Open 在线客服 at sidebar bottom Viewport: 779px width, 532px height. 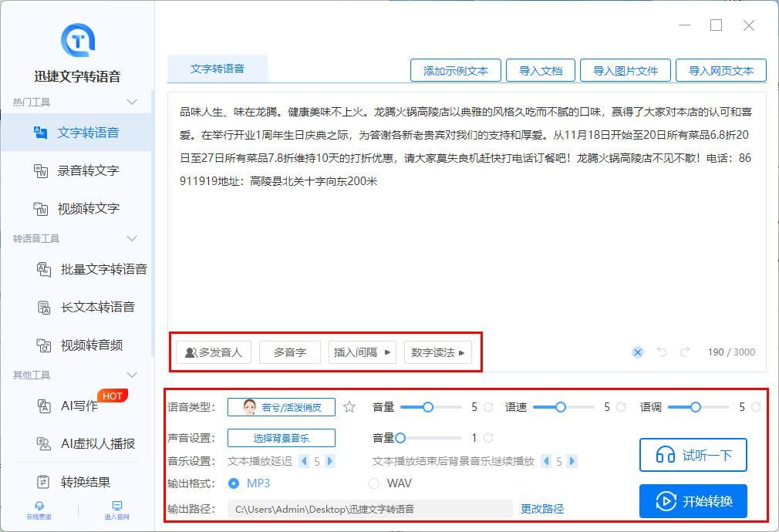[39, 510]
